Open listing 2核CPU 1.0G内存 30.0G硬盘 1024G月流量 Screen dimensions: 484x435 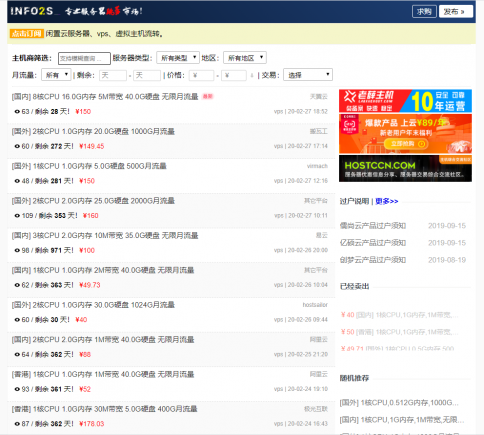(93, 305)
